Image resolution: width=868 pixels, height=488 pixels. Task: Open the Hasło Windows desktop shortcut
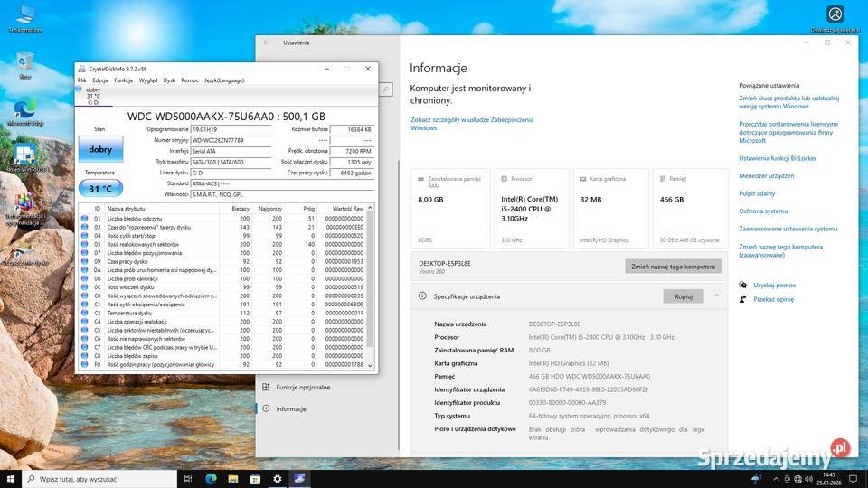[25, 158]
